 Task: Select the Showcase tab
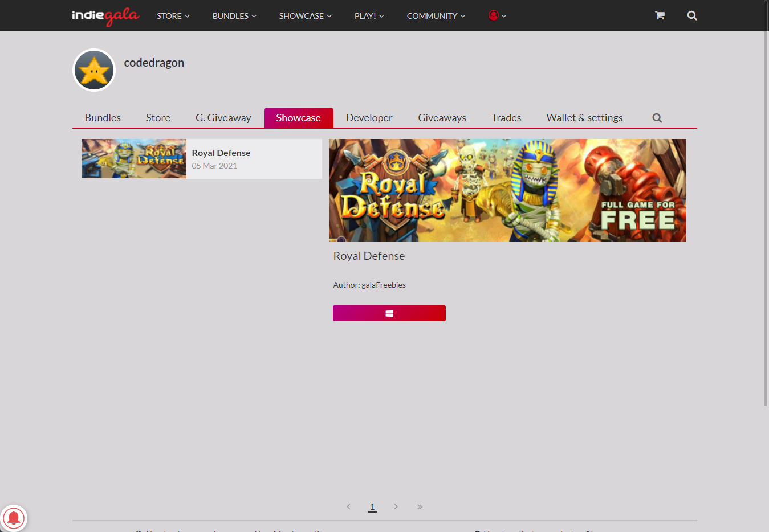click(x=298, y=118)
